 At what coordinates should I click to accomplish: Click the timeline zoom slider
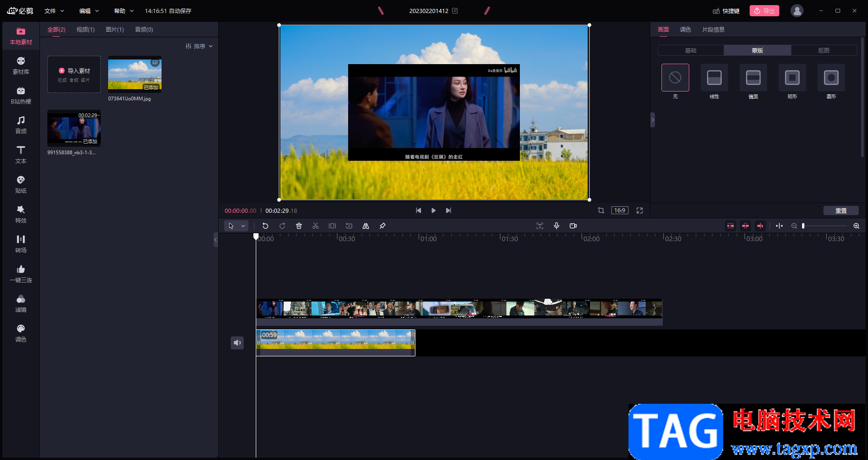(825, 226)
